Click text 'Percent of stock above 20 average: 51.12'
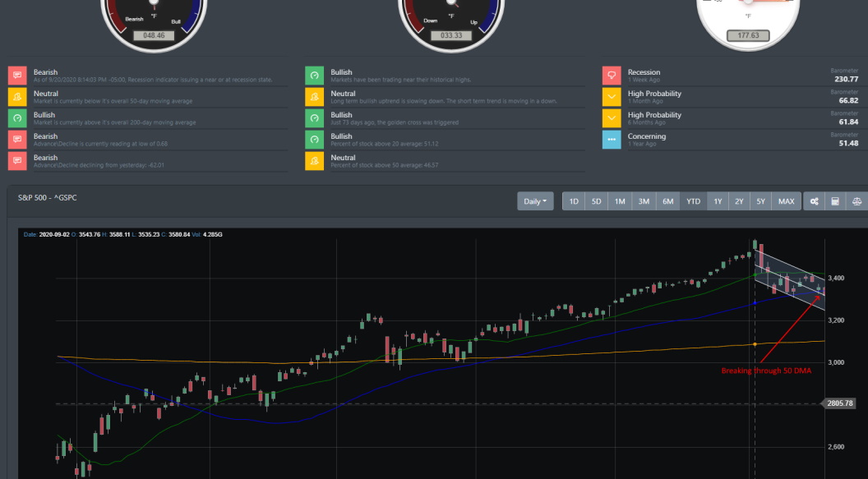Screen dimensions: 868x479 tap(384, 144)
